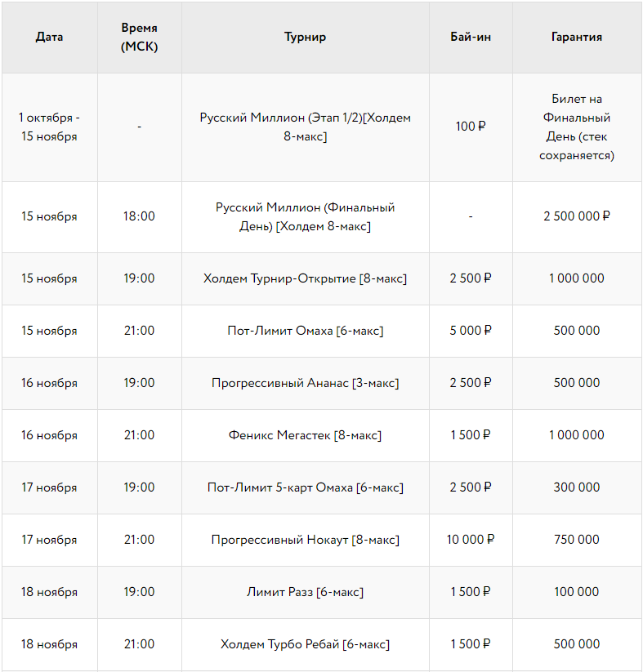Click the 2 500 000 ₽ guarantee cell
Screen dimensions: 643x672
click(577, 216)
